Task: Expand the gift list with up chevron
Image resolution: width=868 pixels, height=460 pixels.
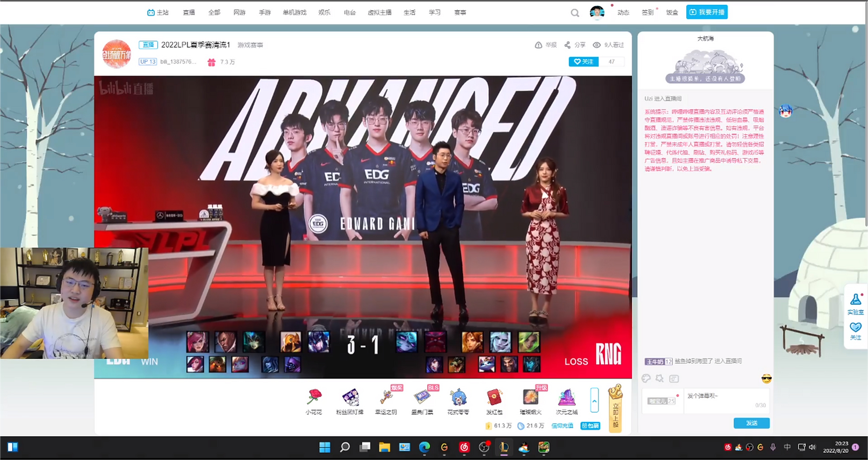Action: tap(594, 400)
